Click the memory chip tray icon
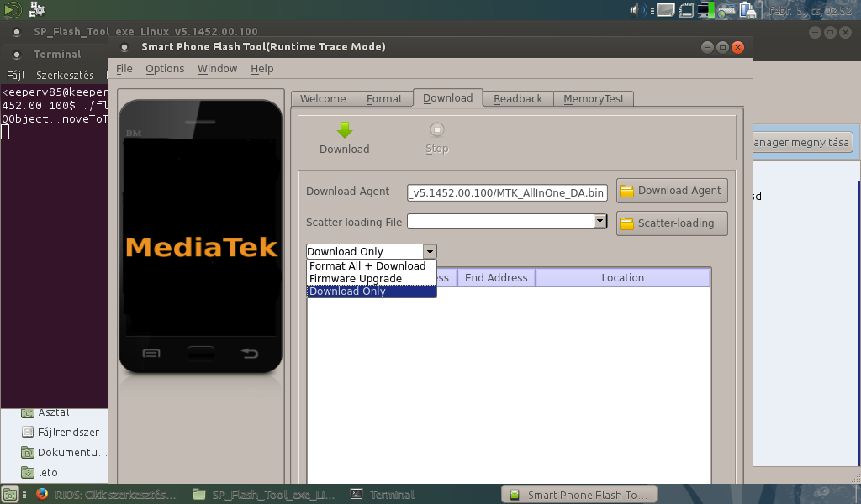The height and width of the screenshot is (504, 861). 686,10
